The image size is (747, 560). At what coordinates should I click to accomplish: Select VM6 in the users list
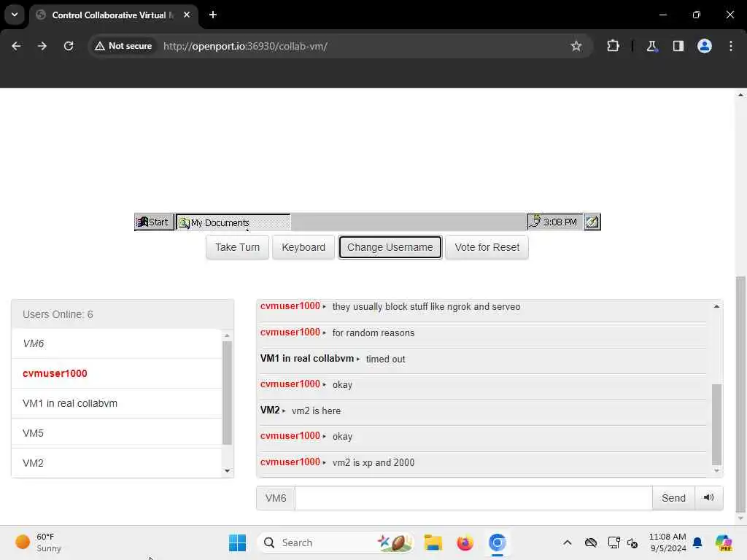pyautogui.click(x=117, y=344)
